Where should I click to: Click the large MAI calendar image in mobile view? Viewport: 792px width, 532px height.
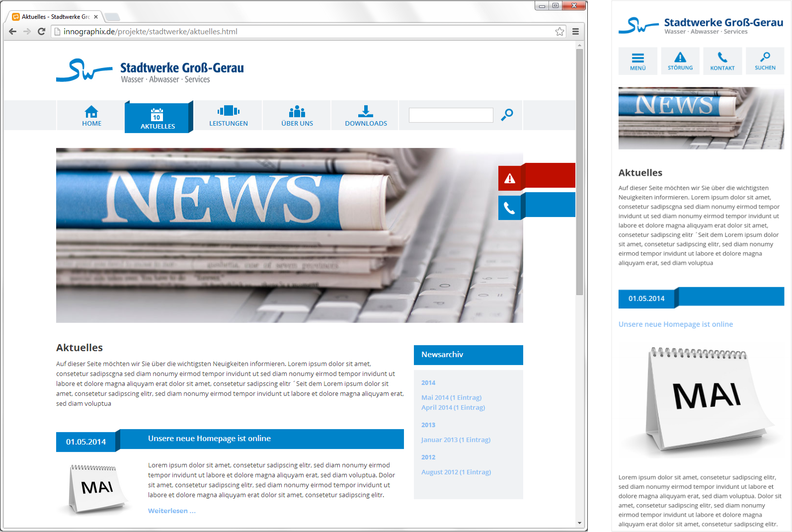[701, 400]
